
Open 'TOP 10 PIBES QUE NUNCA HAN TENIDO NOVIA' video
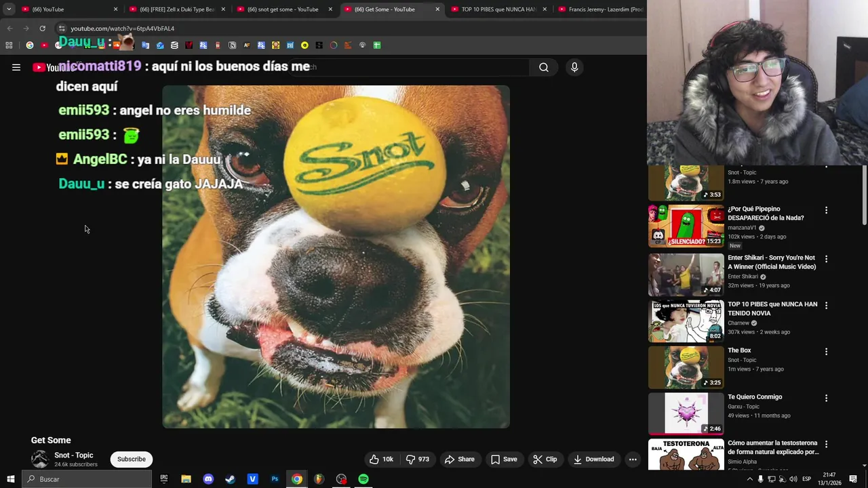[x=772, y=308]
